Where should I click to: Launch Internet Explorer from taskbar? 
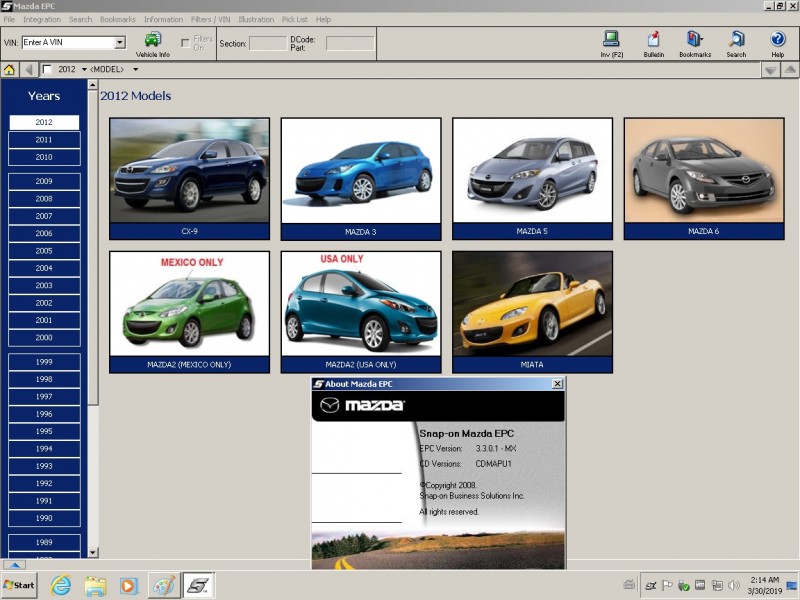point(61,585)
